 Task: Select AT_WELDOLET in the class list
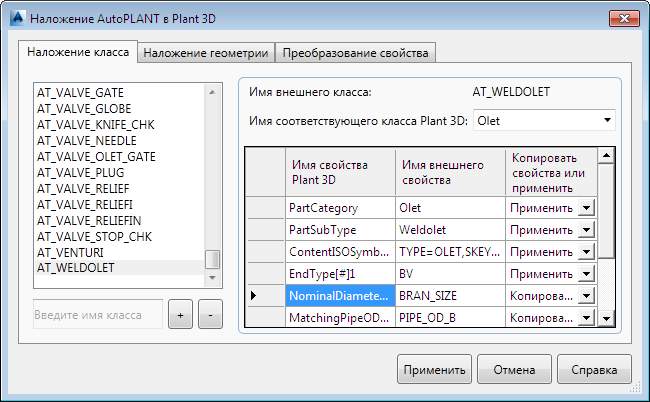(x=119, y=268)
